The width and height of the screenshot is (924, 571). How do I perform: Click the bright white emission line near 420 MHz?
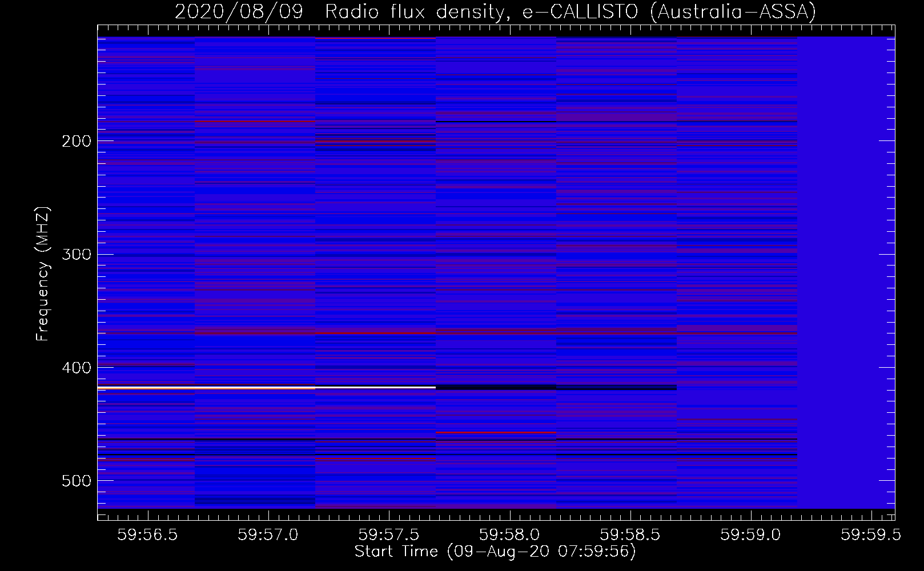266,388
